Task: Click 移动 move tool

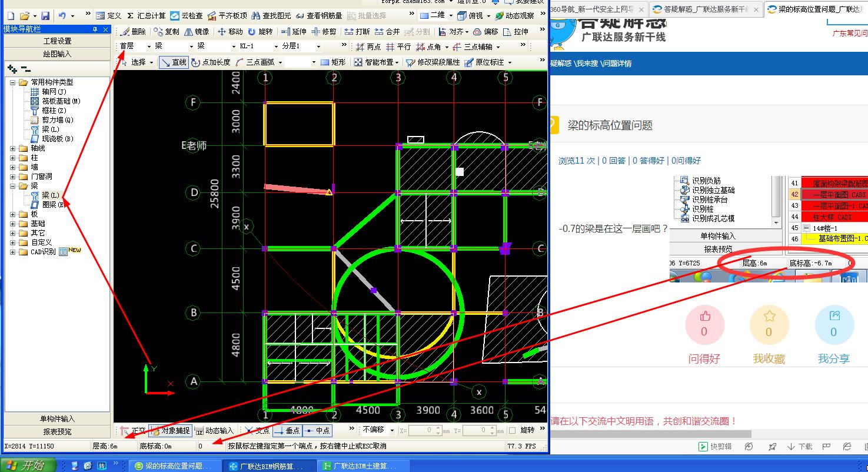Action: pos(230,32)
